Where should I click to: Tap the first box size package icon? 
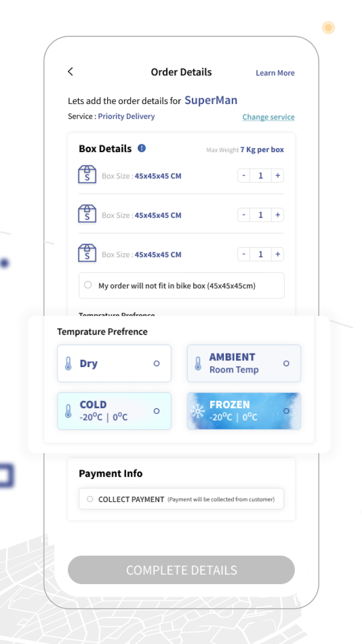coord(87,175)
